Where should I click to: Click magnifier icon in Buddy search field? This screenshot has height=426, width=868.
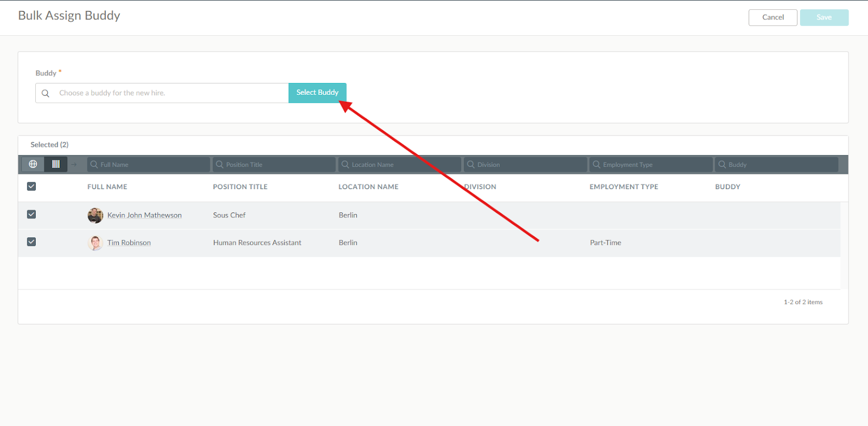click(x=46, y=93)
